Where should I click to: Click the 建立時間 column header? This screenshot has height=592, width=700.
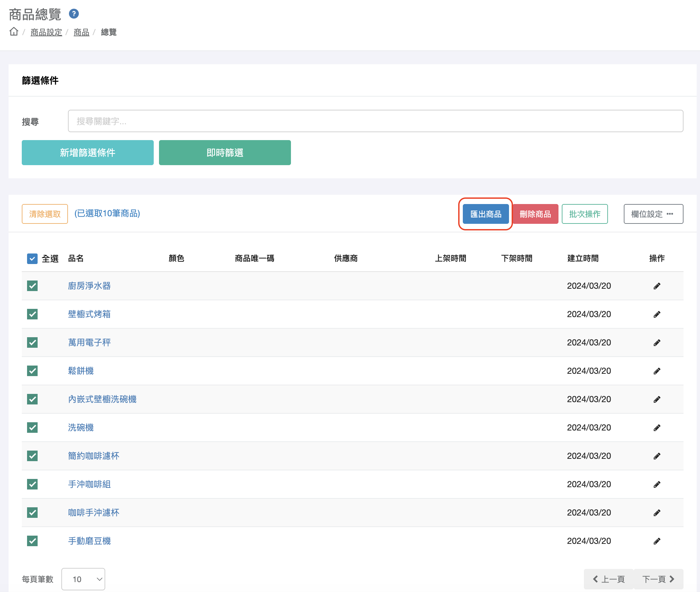[583, 258]
